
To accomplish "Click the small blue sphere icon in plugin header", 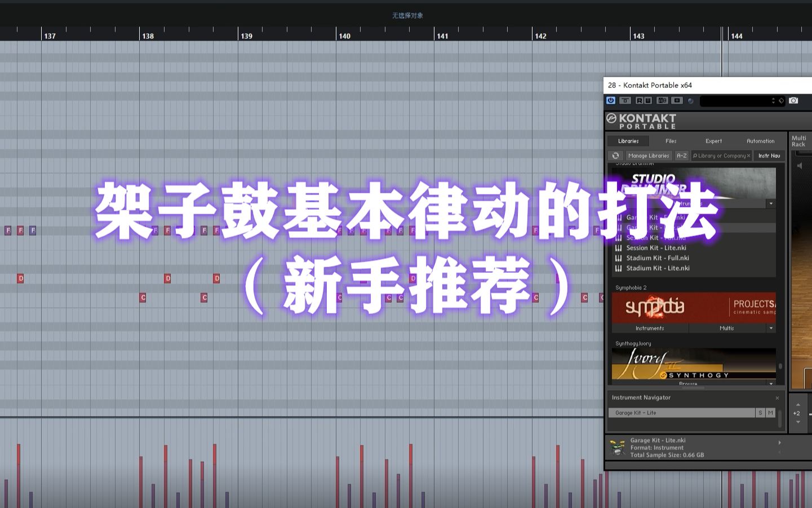I will click(691, 101).
